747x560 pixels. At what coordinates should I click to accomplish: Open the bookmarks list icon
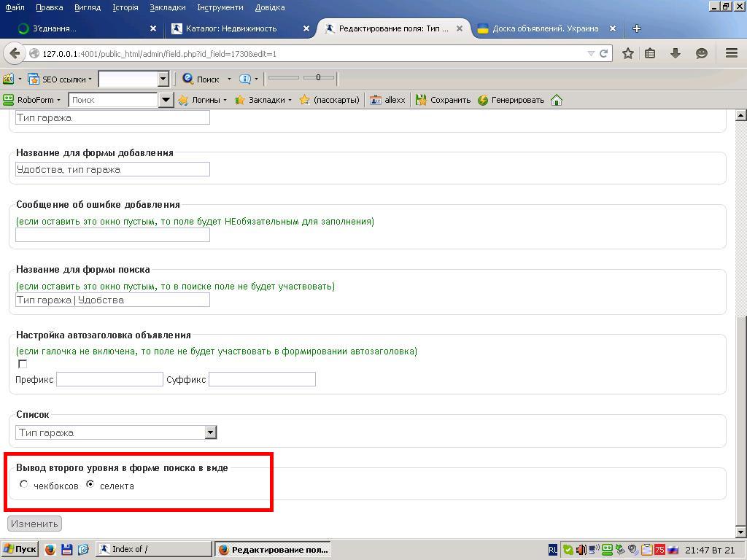(650, 53)
